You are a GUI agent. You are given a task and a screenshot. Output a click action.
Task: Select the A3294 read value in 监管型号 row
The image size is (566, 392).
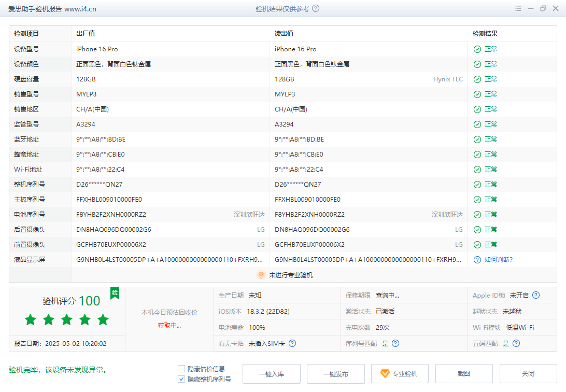pos(284,124)
